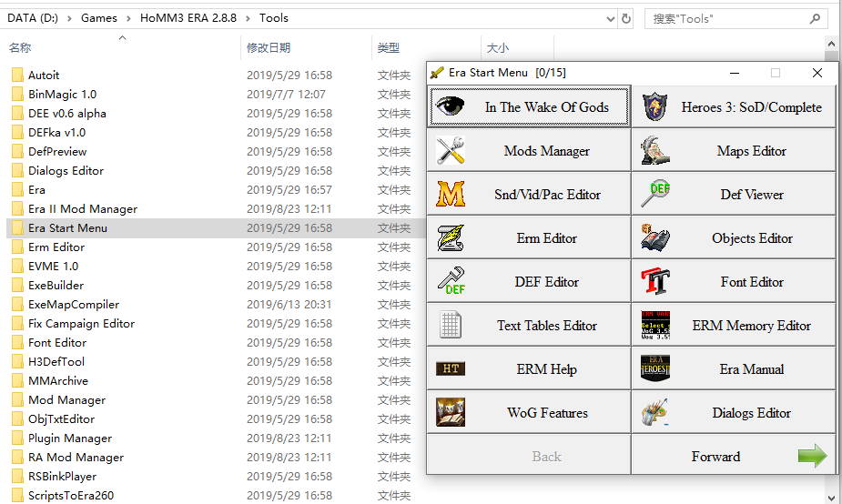The width and height of the screenshot is (842, 504).
Task: Expand chevron after Games in path
Action: coord(128,18)
